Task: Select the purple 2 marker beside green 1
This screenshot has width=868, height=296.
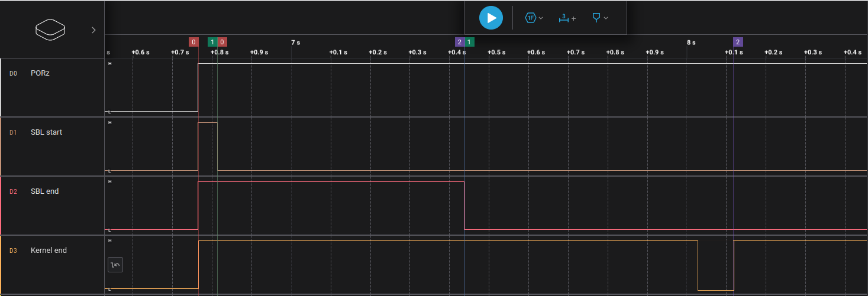Action: coord(459,42)
